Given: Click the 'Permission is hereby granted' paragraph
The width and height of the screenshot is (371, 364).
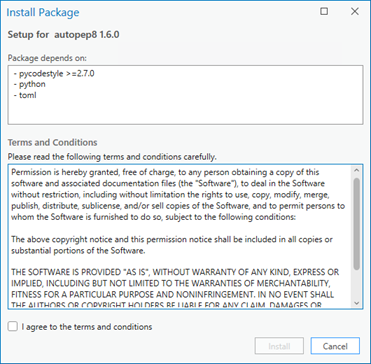Looking at the screenshot, I should point(178,194).
